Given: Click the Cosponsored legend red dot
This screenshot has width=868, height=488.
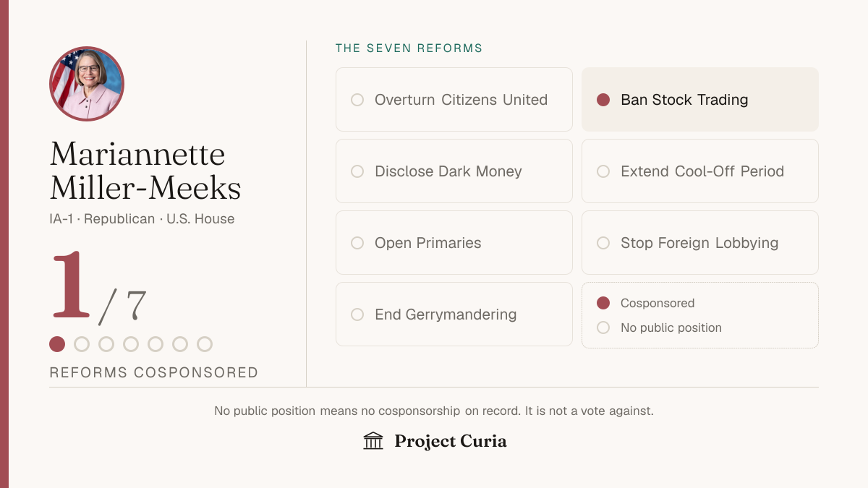Looking at the screenshot, I should tap(603, 303).
